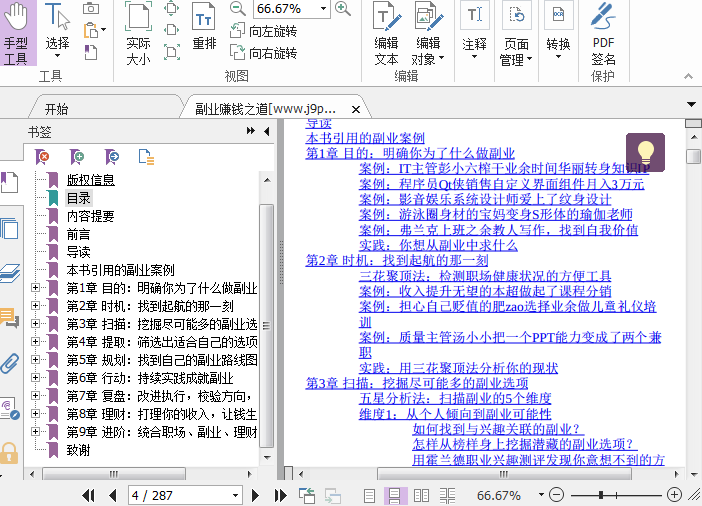Image resolution: width=702 pixels, height=506 pixels.
Task: Open the 第2章 时机 chapter link
Action: click(397, 260)
